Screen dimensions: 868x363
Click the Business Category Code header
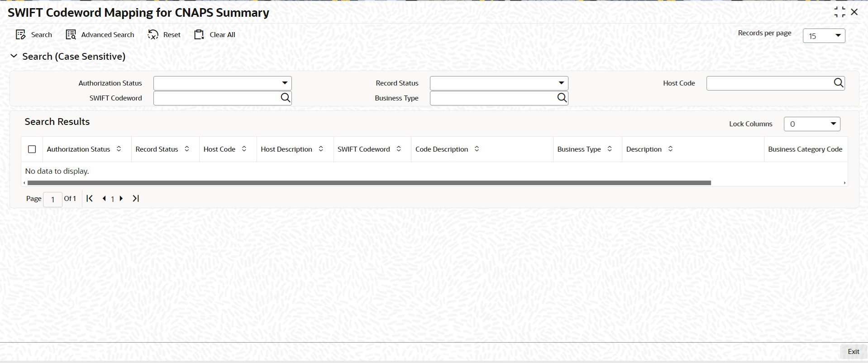(805, 149)
